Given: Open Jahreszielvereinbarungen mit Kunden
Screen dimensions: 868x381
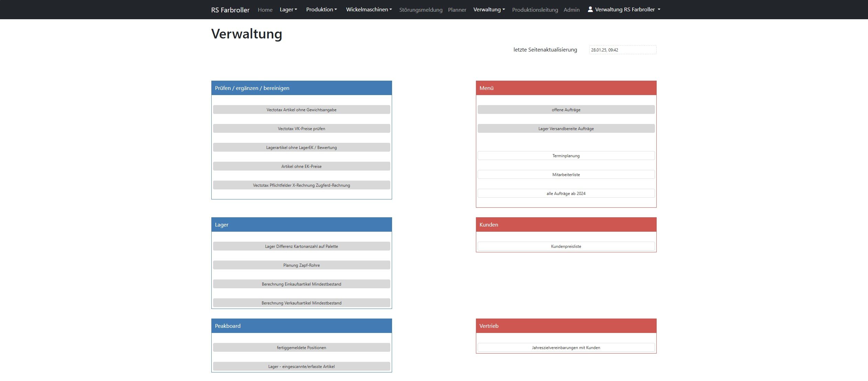Looking at the screenshot, I should pos(566,348).
